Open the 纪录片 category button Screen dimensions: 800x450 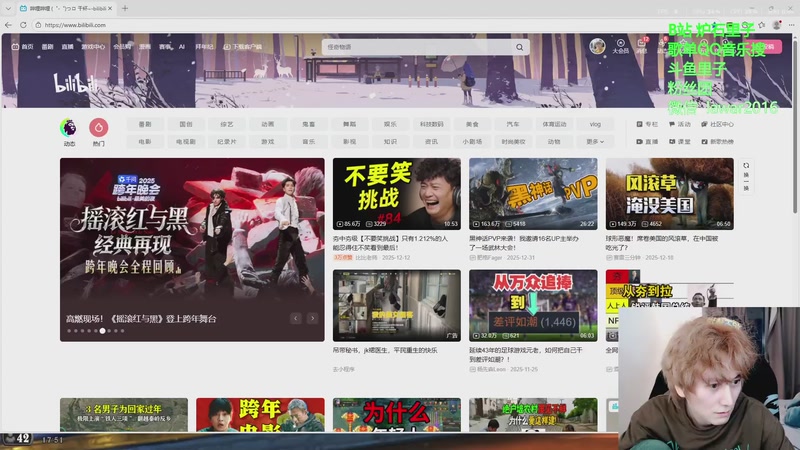pyautogui.click(x=227, y=141)
